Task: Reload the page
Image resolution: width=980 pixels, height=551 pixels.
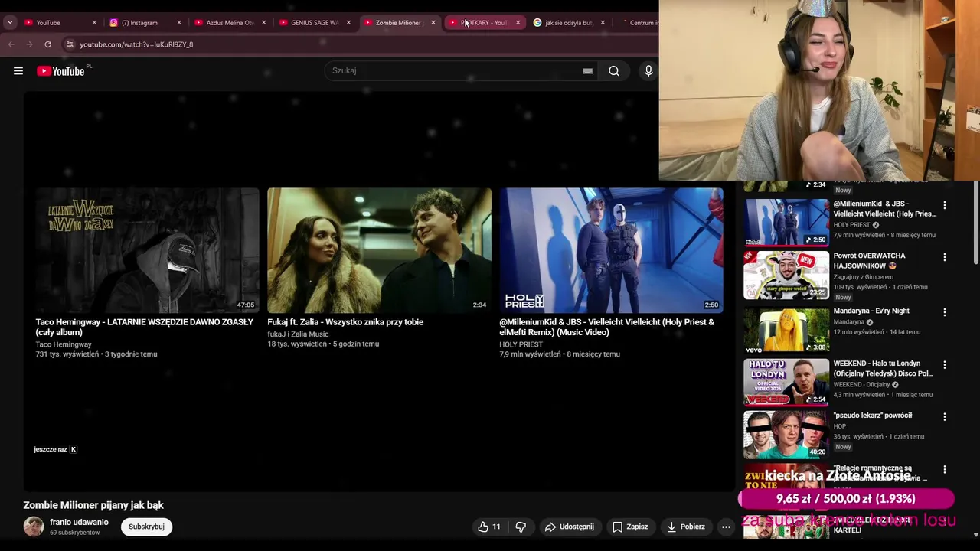Action: (x=47, y=44)
